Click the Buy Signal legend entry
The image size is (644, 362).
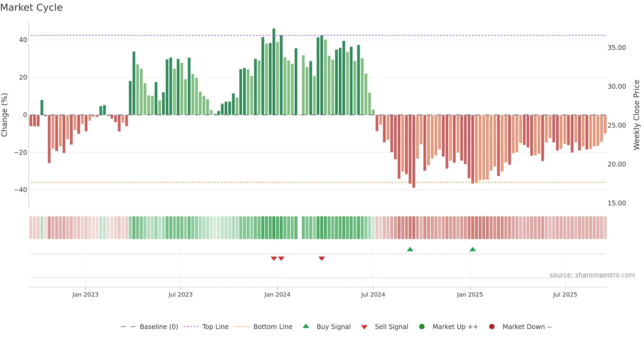click(x=327, y=327)
